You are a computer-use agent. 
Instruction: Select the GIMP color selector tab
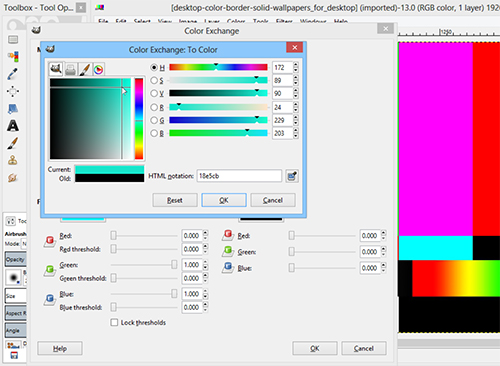point(56,69)
